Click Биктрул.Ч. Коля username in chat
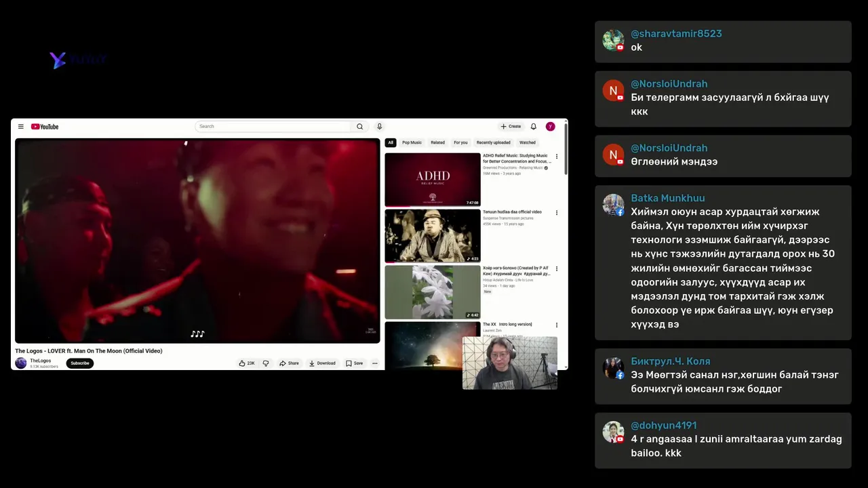The image size is (868, 488). pyautogui.click(x=671, y=361)
